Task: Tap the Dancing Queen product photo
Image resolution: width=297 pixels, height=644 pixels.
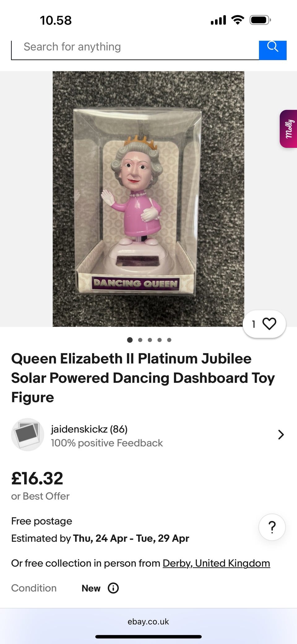Action: [148, 199]
